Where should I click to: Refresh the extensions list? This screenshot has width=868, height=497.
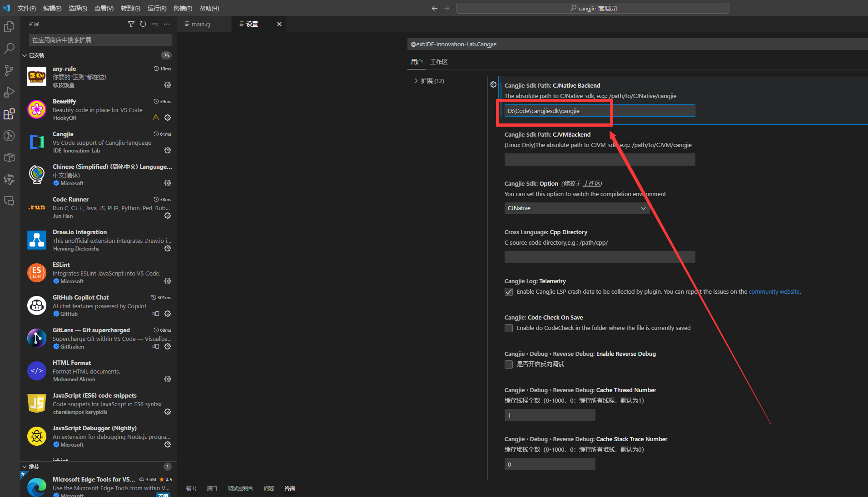(x=143, y=24)
